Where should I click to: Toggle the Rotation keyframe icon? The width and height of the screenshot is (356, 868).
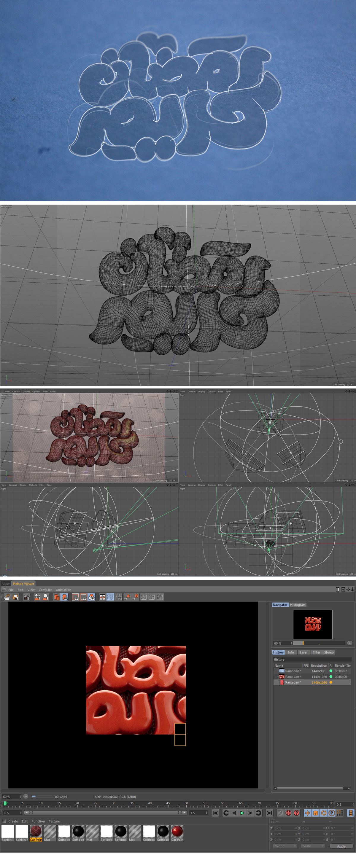coord(324,813)
